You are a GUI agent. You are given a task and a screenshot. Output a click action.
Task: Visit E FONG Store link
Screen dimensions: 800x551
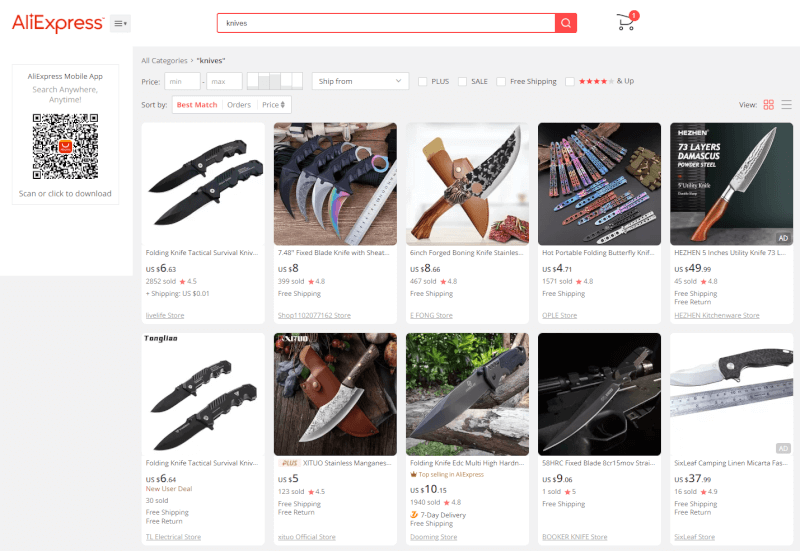point(431,315)
